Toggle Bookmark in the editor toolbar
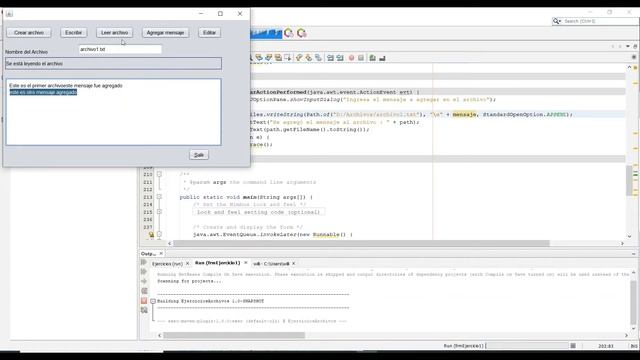The image size is (640, 360). click(318, 58)
